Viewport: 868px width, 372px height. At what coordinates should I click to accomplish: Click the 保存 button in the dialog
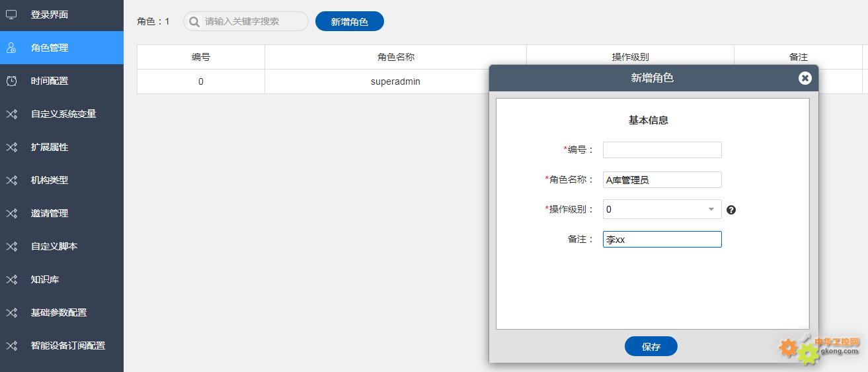[651, 346]
